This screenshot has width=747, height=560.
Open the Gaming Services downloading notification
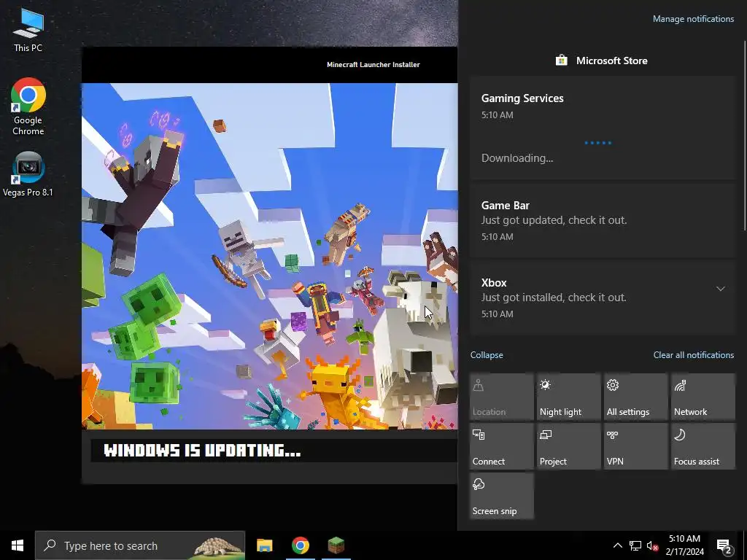(603, 128)
